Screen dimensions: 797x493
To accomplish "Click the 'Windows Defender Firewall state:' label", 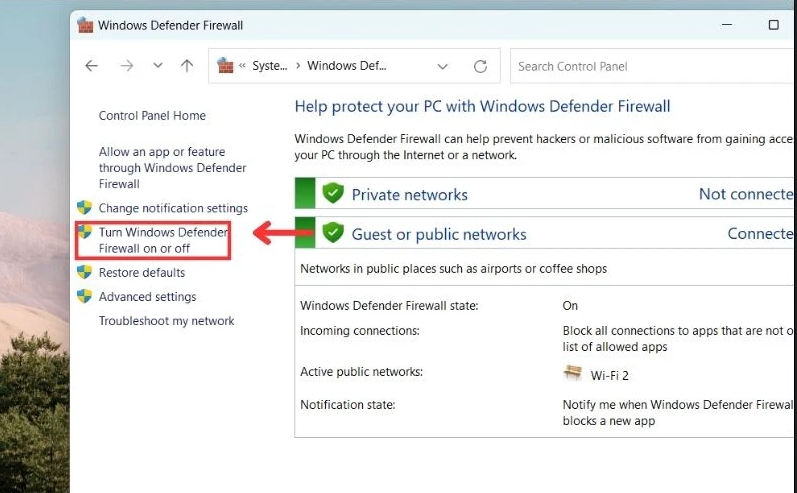I will [389, 305].
